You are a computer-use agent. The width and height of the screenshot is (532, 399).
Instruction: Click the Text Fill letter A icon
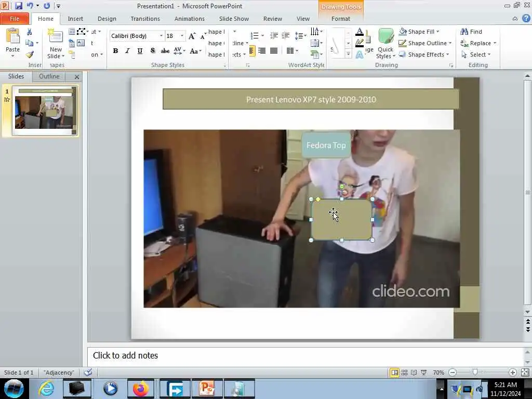point(360,32)
